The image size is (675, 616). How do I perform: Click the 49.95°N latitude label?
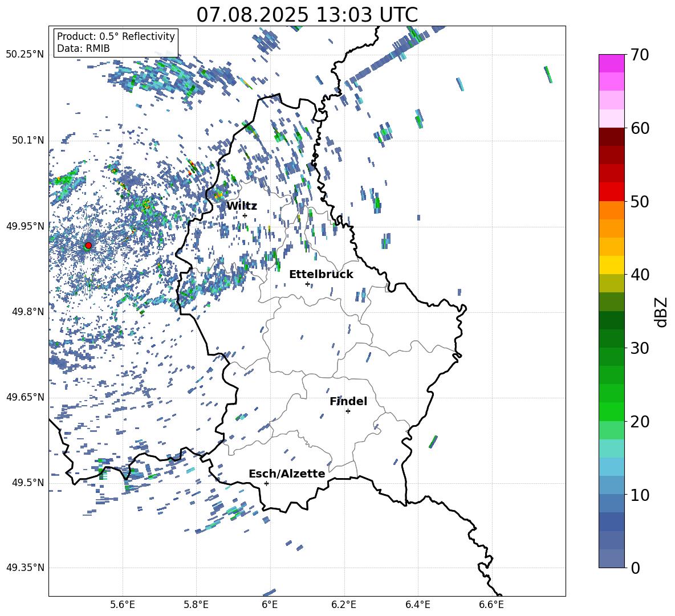tap(25, 226)
